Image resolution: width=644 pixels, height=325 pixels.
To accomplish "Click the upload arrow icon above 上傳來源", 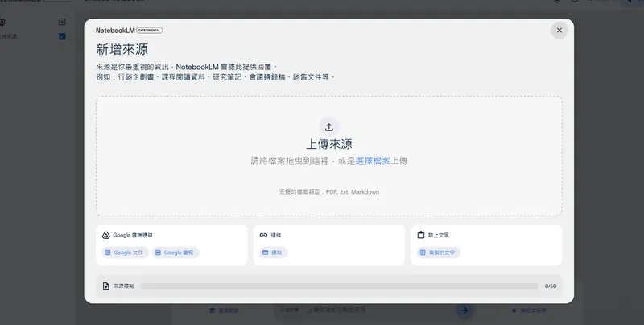I will click(329, 127).
